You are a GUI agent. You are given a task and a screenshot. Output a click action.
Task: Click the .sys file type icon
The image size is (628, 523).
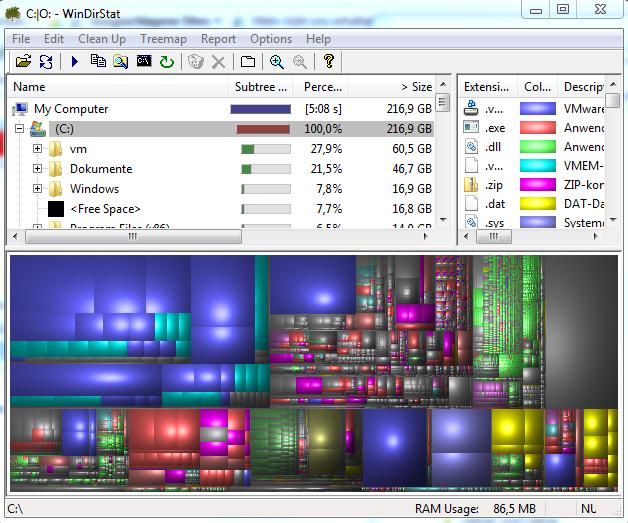pos(471,221)
